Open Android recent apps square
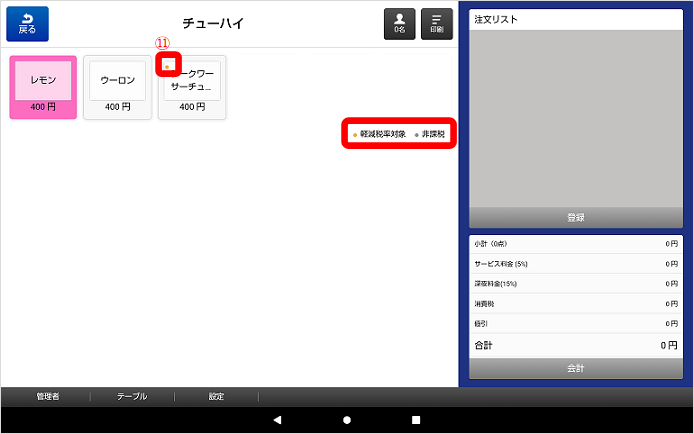The height and width of the screenshot is (434, 694). click(416, 420)
